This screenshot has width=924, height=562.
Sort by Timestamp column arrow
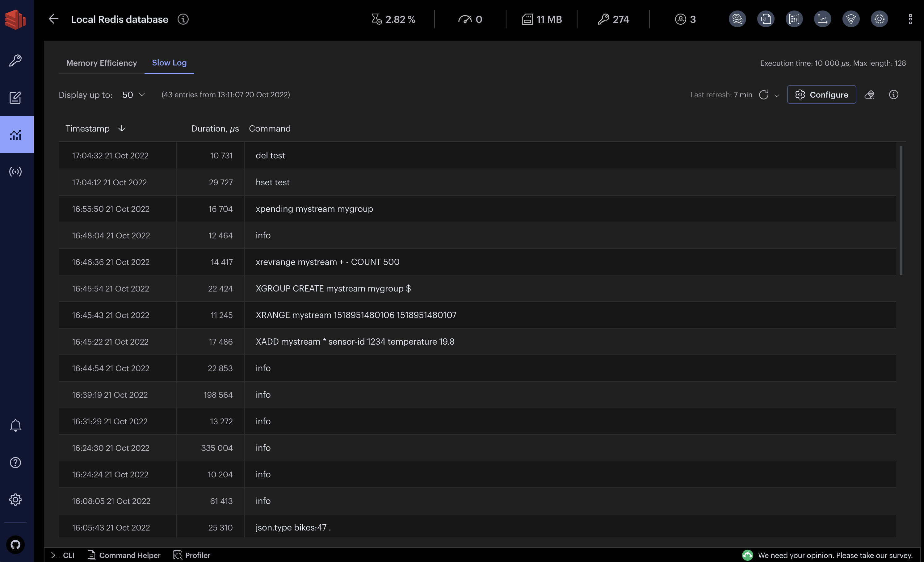click(121, 128)
